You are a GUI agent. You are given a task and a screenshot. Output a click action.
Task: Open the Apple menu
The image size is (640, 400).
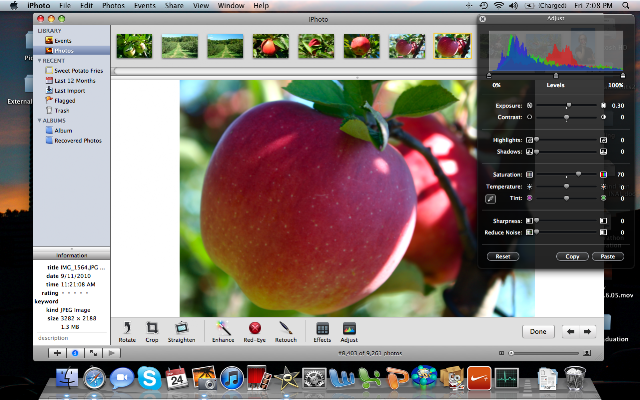point(14,5)
